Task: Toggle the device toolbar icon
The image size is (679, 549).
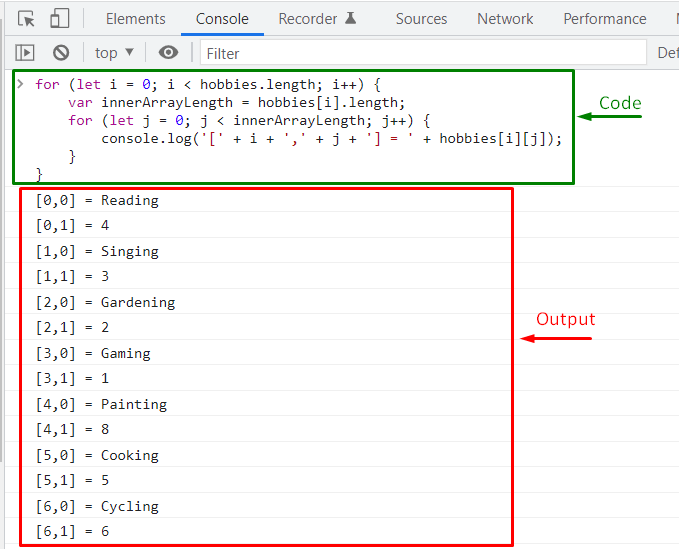Action: coord(60,19)
